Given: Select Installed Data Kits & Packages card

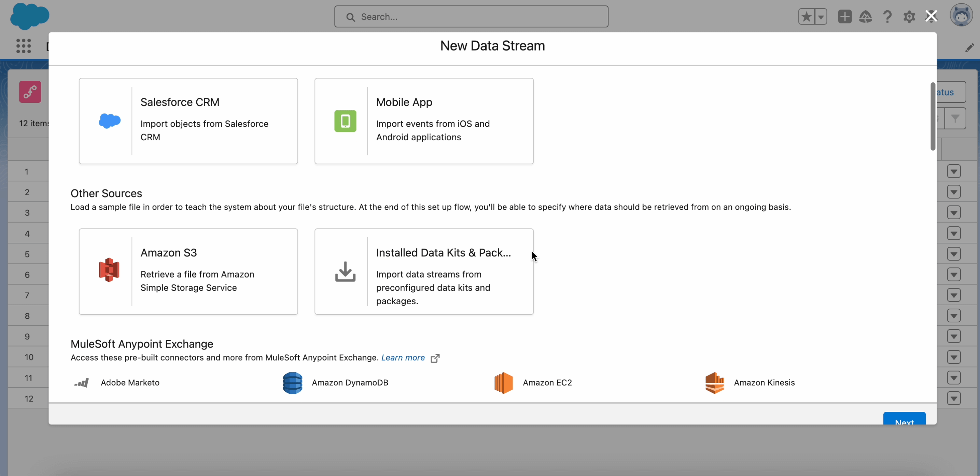Looking at the screenshot, I should click(424, 272).
